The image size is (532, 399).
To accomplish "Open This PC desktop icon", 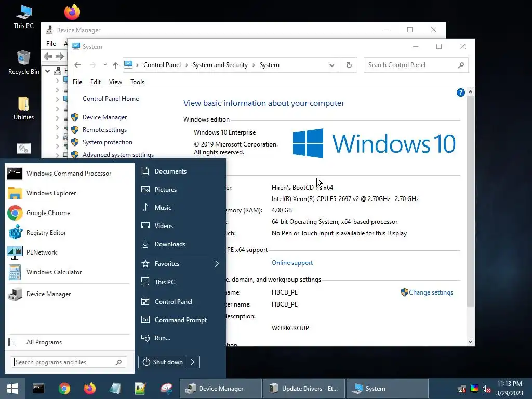I will 23,17.
